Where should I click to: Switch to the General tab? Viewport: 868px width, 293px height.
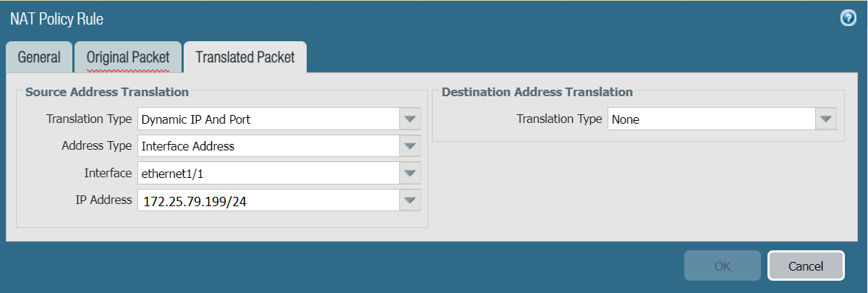tap(39, 57)
